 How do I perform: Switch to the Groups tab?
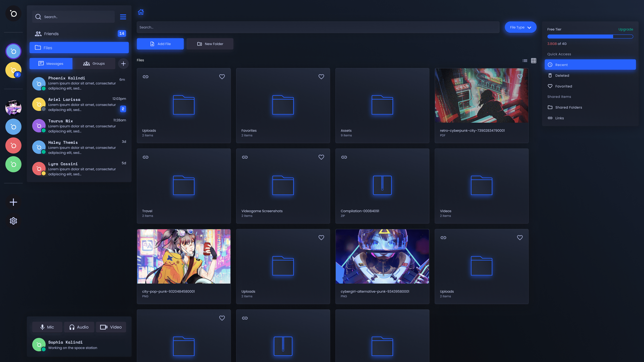(x=94, y=64)
